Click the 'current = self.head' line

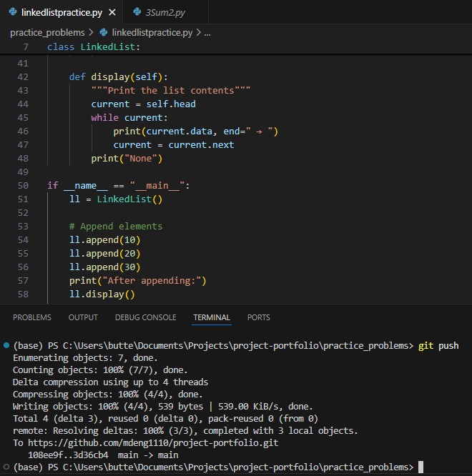pos(143,104)
